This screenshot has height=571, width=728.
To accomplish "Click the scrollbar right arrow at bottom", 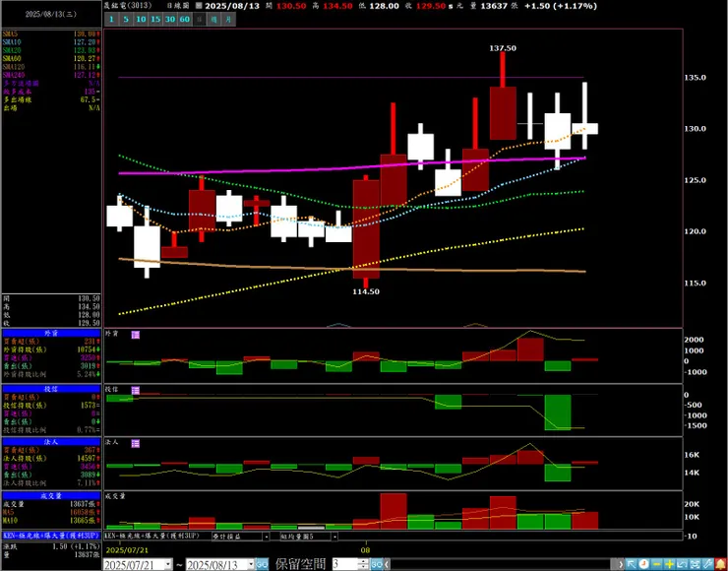I will tap(621, 564).
